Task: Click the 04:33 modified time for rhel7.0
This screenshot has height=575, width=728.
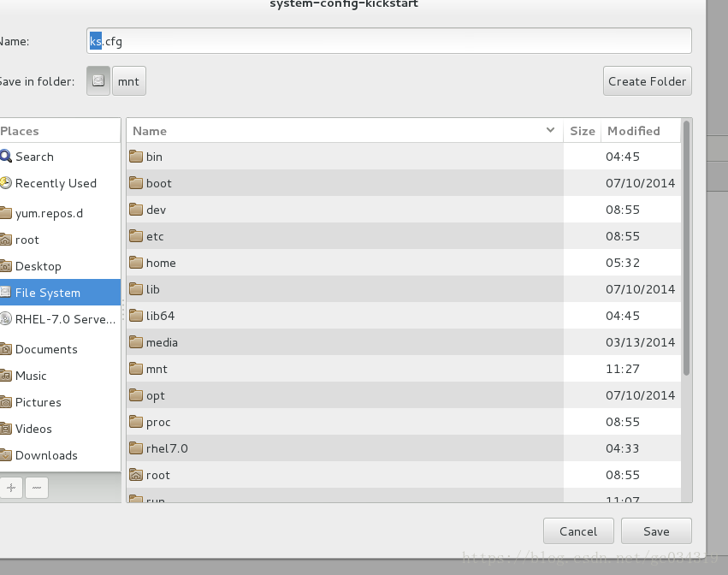Action: pos(623,448)
